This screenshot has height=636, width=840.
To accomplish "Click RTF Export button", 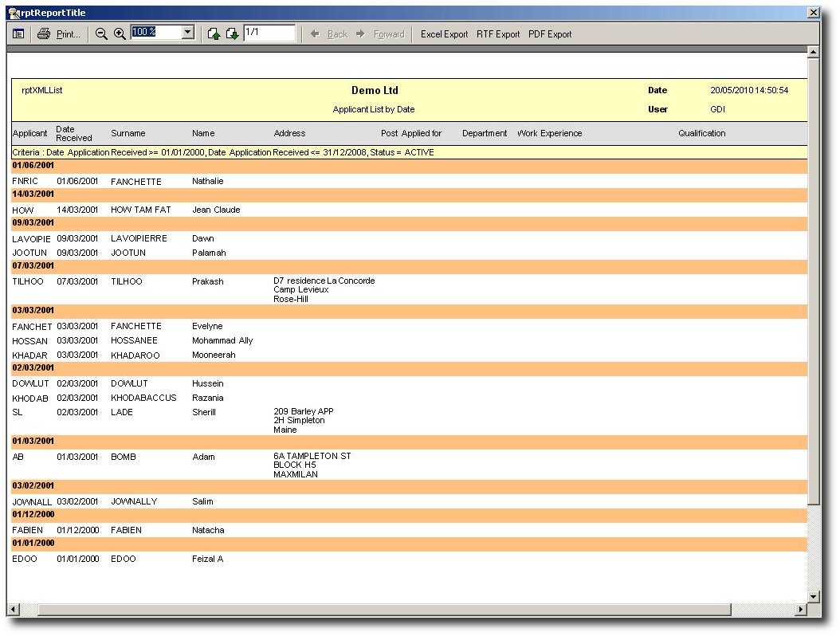I will click(x=498, y=34).
